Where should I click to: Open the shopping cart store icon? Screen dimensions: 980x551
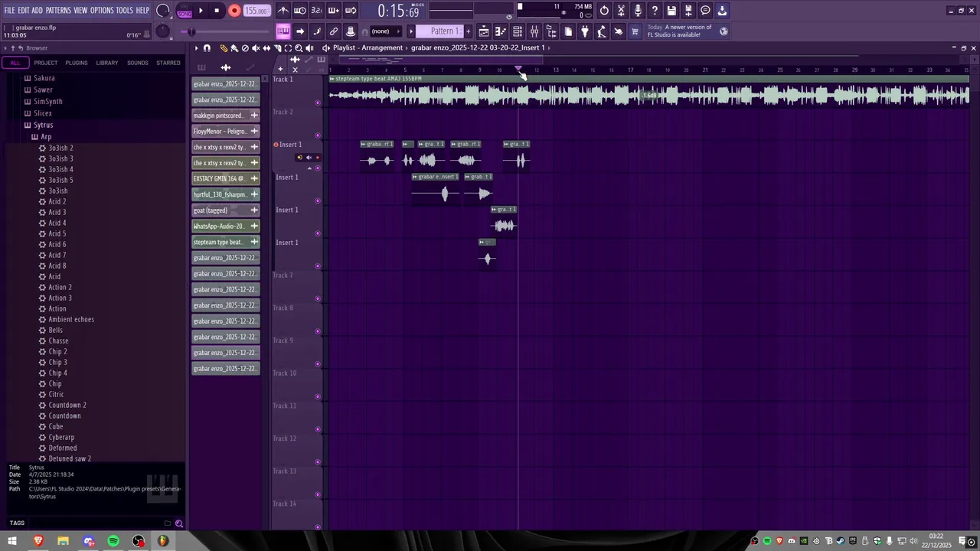click(x=635, y=31)
